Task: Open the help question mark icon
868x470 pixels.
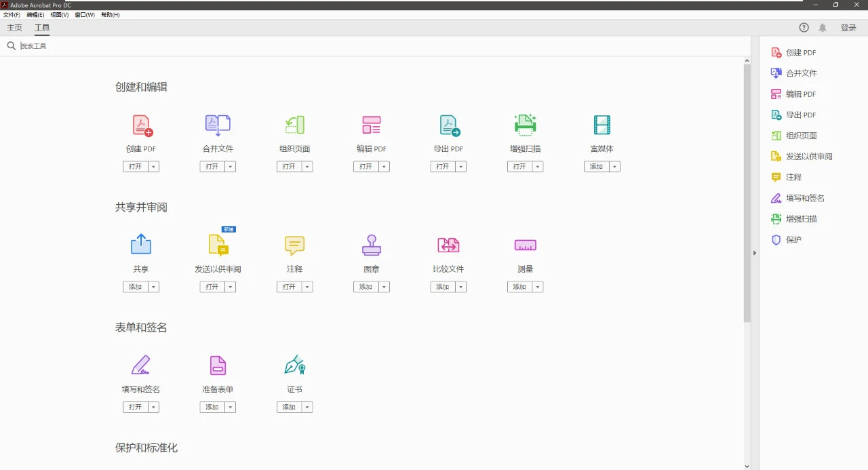Action: pos(804,28)
